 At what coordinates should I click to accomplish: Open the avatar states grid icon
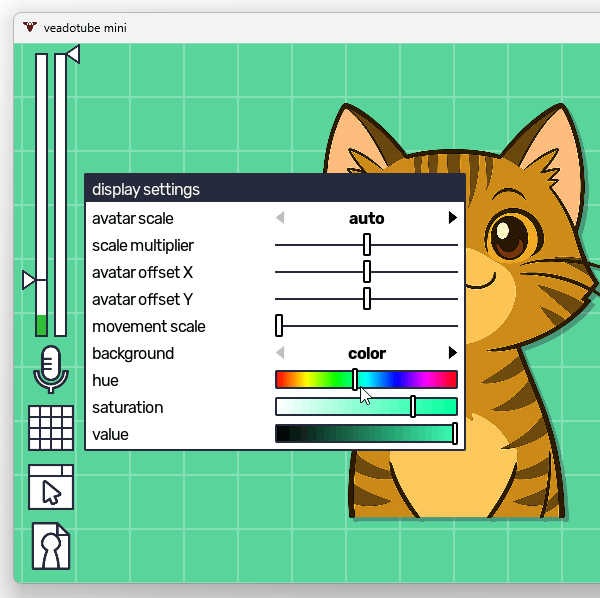pyautogui.click(x=51, y=428)
